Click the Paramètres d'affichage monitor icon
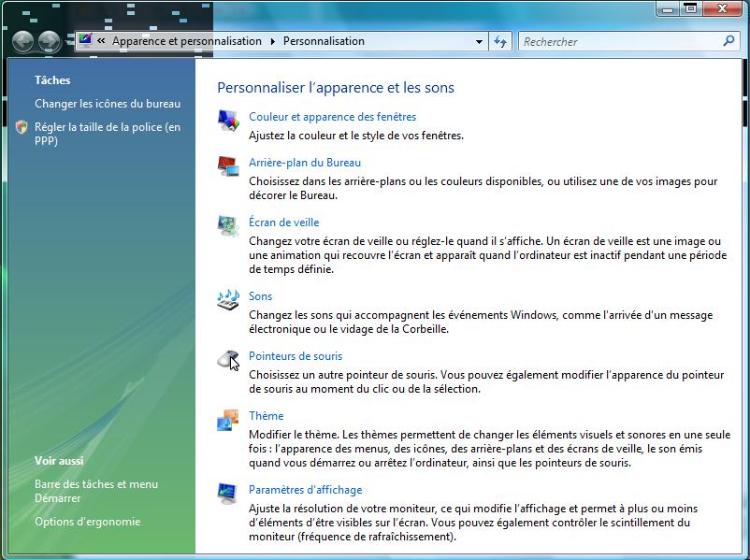Screen dimensions: 750x560 point(228,494)
